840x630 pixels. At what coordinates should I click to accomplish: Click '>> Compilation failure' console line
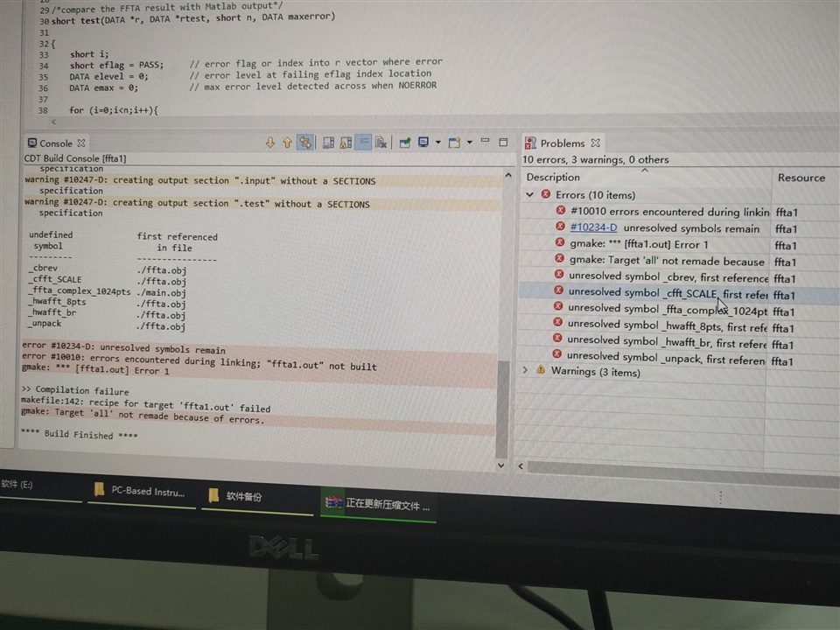point(75,390)
